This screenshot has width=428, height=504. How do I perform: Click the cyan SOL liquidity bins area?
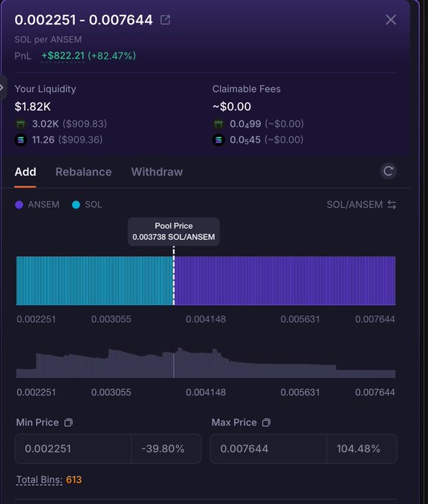94,281
